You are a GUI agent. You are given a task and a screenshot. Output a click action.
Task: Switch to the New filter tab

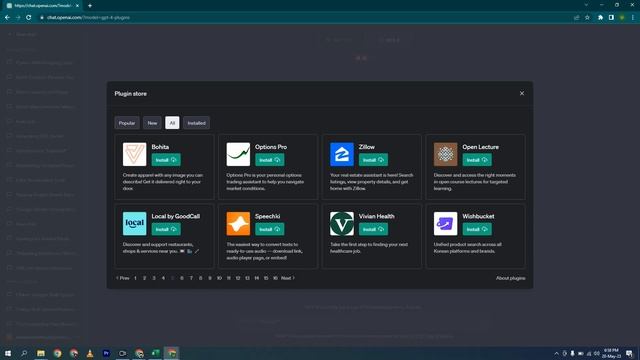tap(152, 123)
